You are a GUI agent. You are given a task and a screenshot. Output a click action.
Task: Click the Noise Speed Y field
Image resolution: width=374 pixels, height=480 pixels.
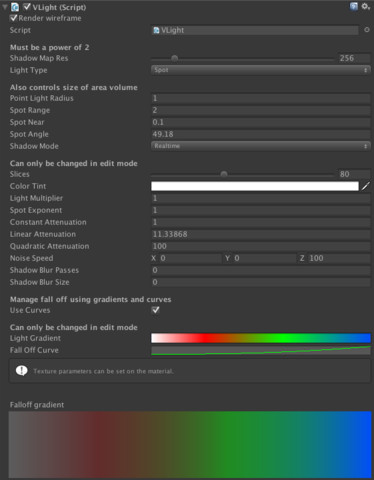pos(264,258)
